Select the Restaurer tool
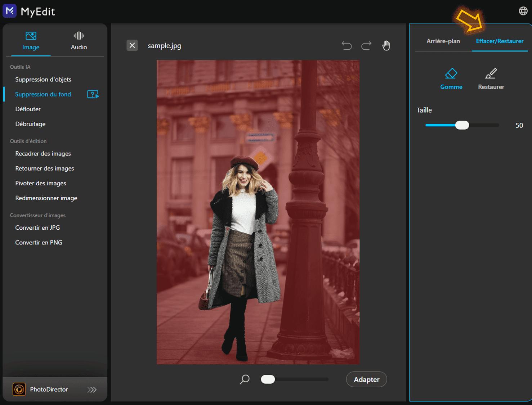The width and height of the screenshot is (532, 405). (x=491, y=78)
